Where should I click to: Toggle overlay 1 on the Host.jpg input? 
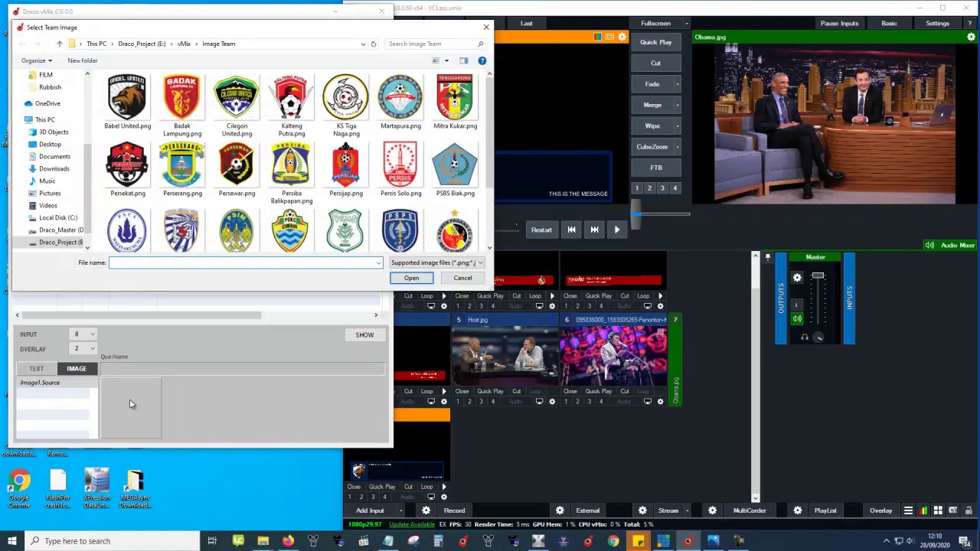click(458, 401)
